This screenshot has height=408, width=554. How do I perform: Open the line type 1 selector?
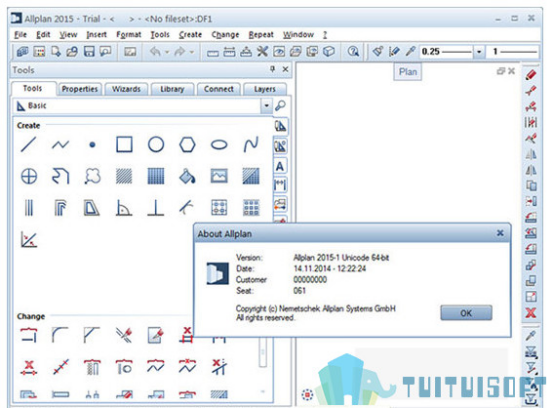513,52
